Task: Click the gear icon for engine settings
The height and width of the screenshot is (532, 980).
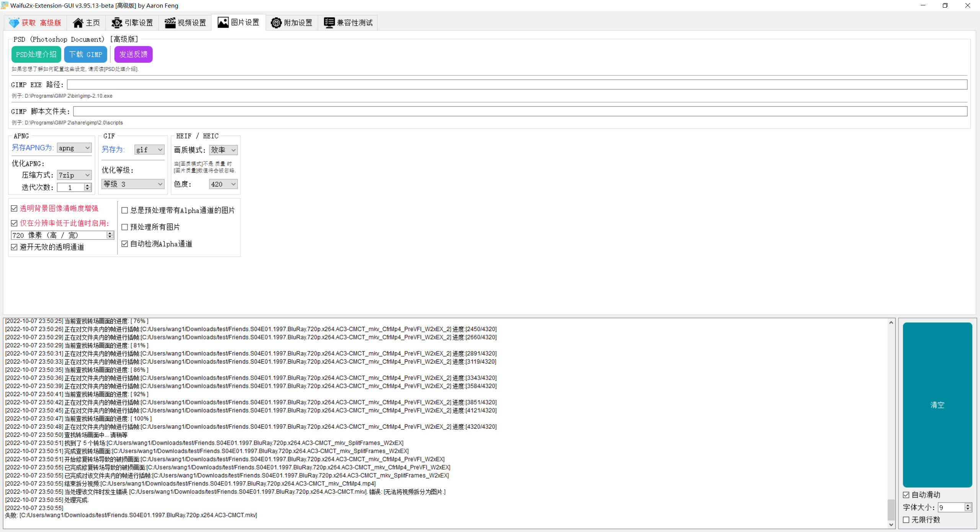Action: pyautogui.click(x=116, y=23)
